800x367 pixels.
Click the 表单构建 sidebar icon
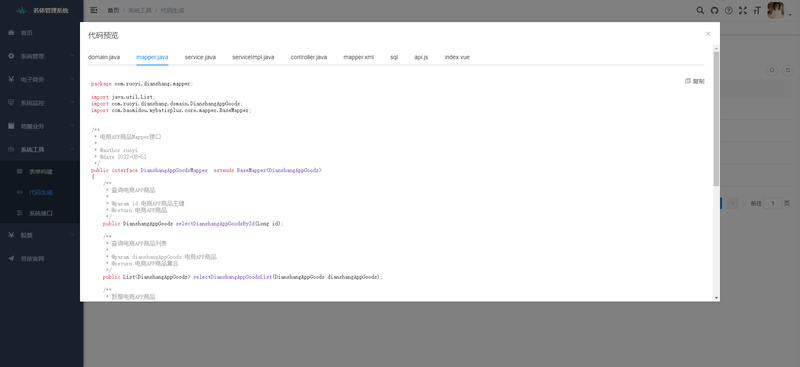tap(20, 172)
